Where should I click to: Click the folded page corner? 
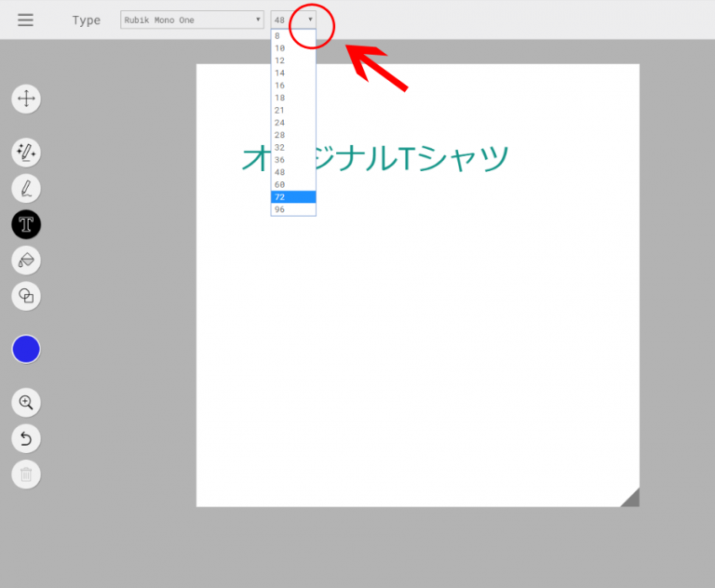point(631,499)
